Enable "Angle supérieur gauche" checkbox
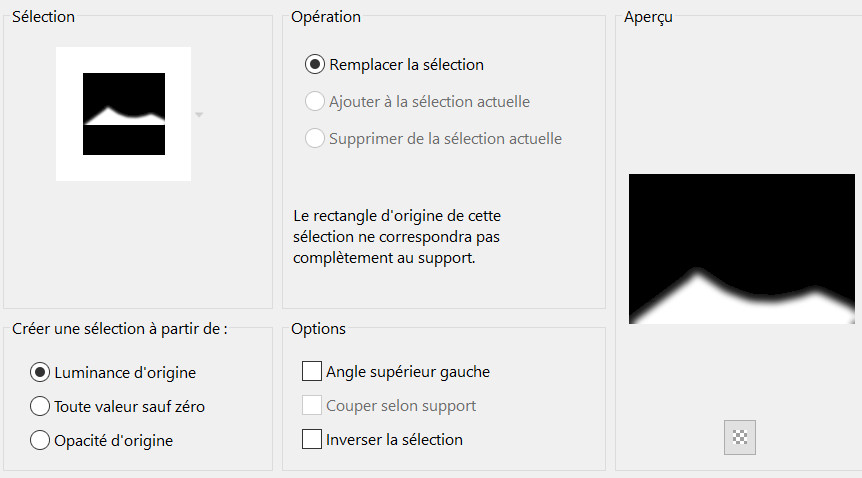Viewport: 862px width, 478px height. click(x=312, y=372)
